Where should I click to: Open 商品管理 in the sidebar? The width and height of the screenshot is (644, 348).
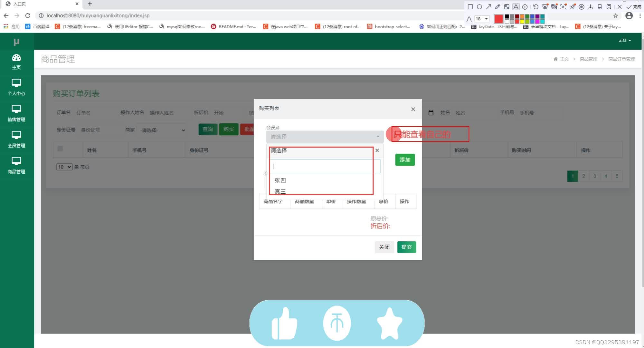(16, 166)
